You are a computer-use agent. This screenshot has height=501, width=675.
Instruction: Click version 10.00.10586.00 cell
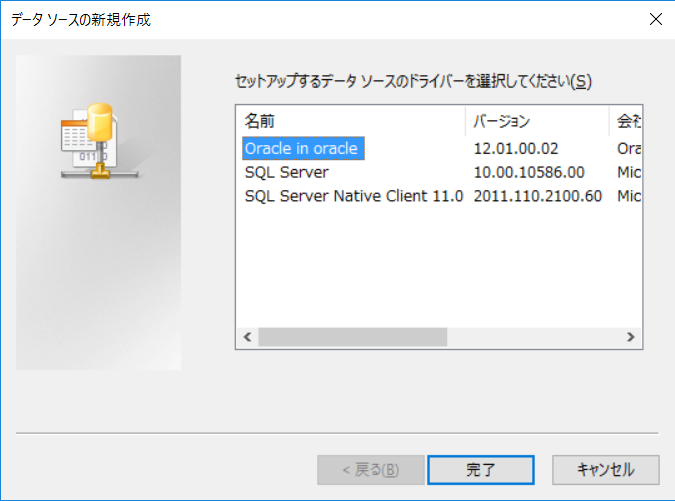(529, 173)
